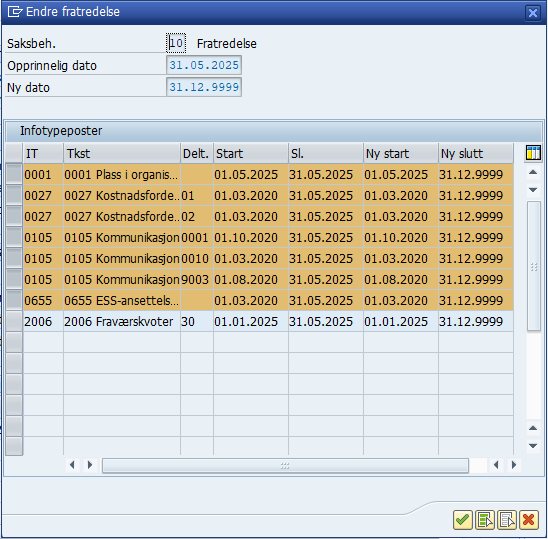Click the Start column header
Image resolution: width=548 pixels, height=539 pixels.
(x=251, y=153)
